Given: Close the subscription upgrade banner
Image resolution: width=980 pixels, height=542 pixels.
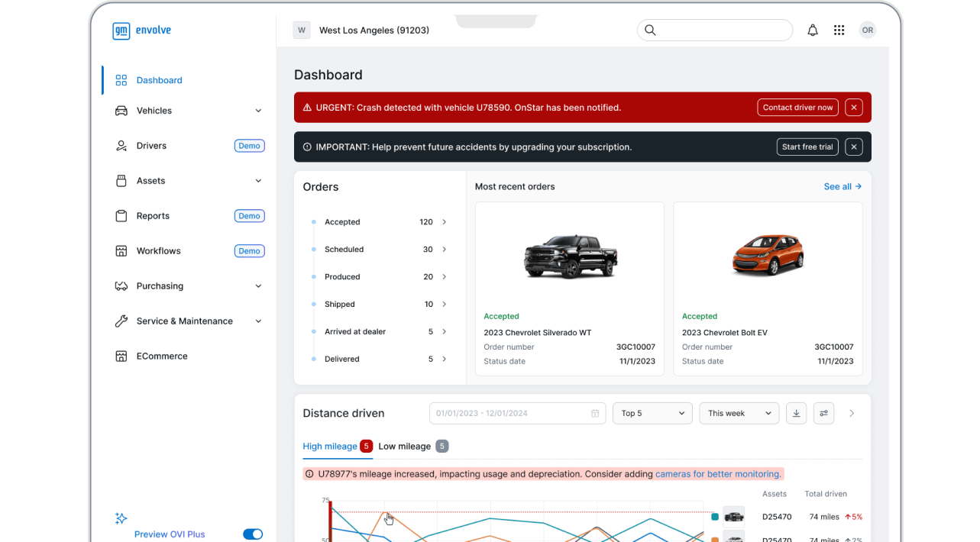Looking at the screenshot, I should (854, 147).
